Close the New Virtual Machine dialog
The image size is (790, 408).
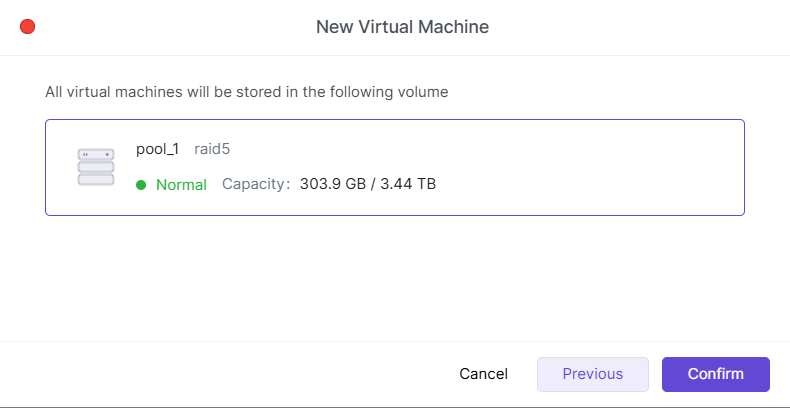[x=27, y=27]
